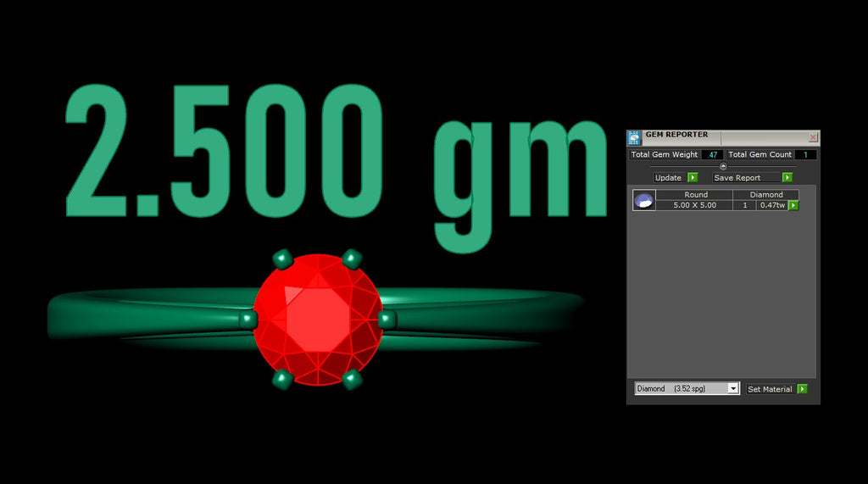Click green arrow next to Save Report
The height and width of the screenshot is (484, 868).
[x=787, y=178]
